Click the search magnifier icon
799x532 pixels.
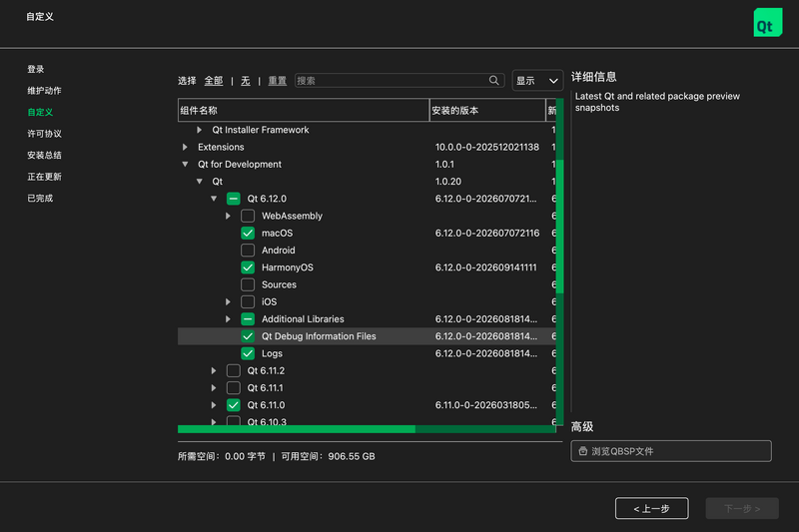click(x=493, y=81)
